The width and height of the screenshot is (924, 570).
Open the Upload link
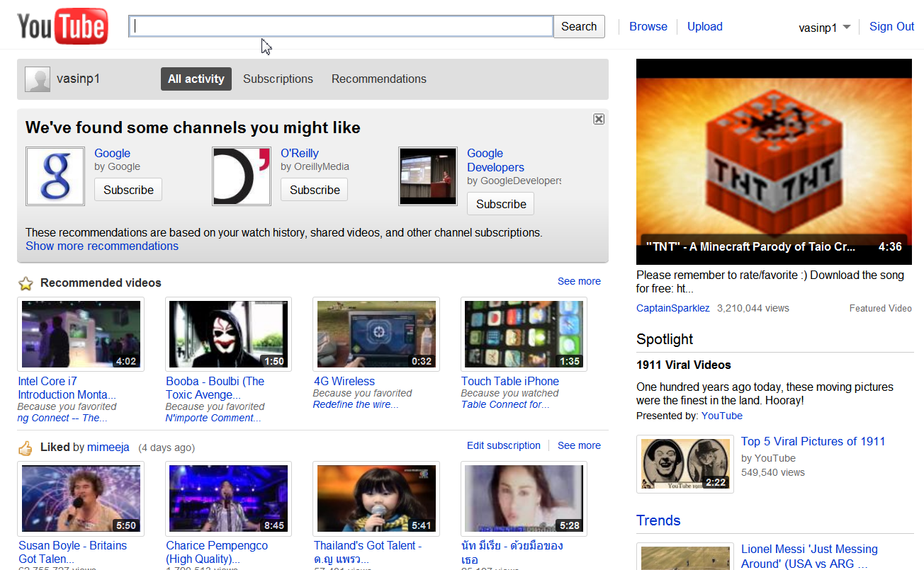coord(705,26)
